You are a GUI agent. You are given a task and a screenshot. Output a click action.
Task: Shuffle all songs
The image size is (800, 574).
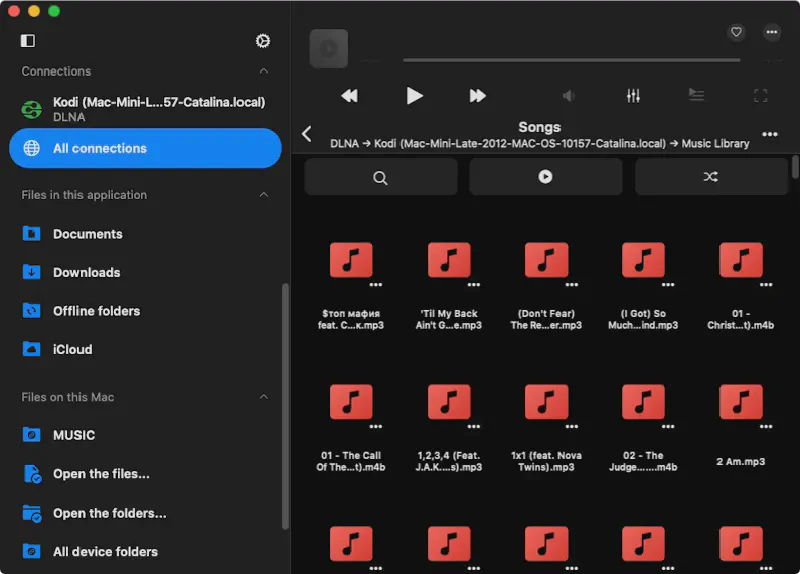[x=710, y=177]
